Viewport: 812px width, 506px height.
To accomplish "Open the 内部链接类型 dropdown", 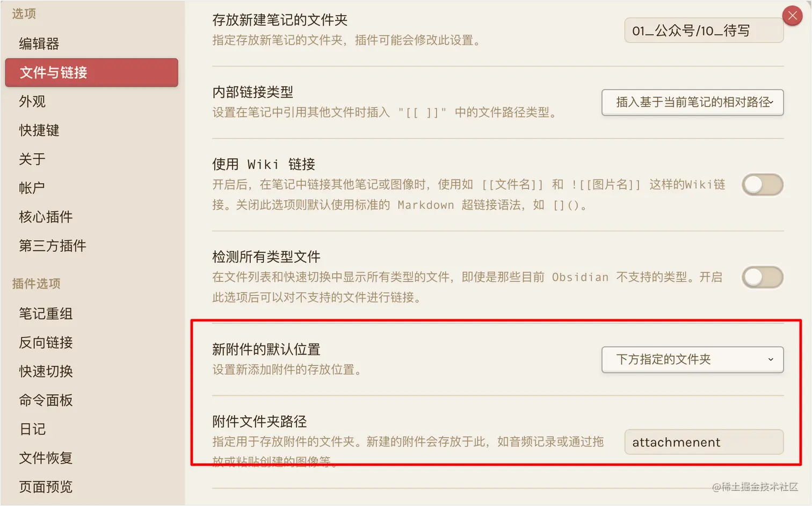I will (693, 102).
